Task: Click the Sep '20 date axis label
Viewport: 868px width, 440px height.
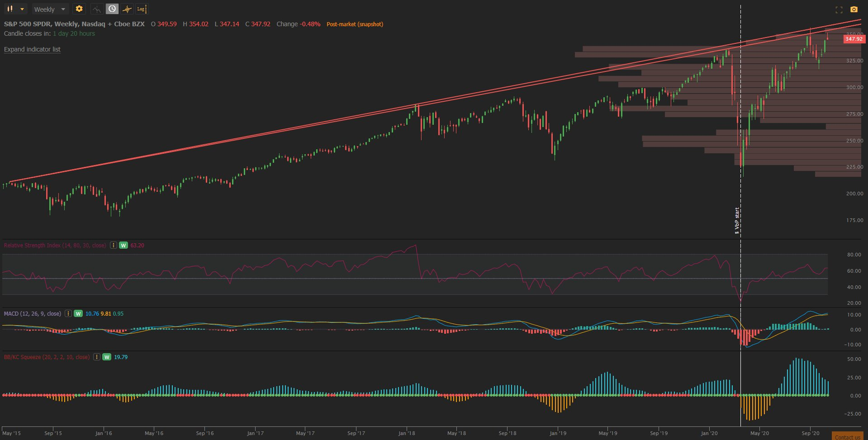Action: point(810,433)
